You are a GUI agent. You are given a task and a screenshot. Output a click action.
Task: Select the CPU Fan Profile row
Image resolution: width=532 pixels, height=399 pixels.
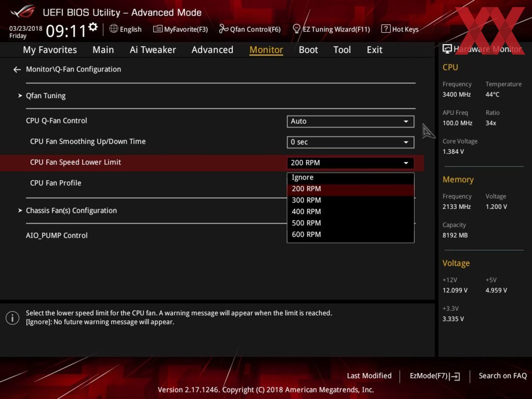[56, 183]
